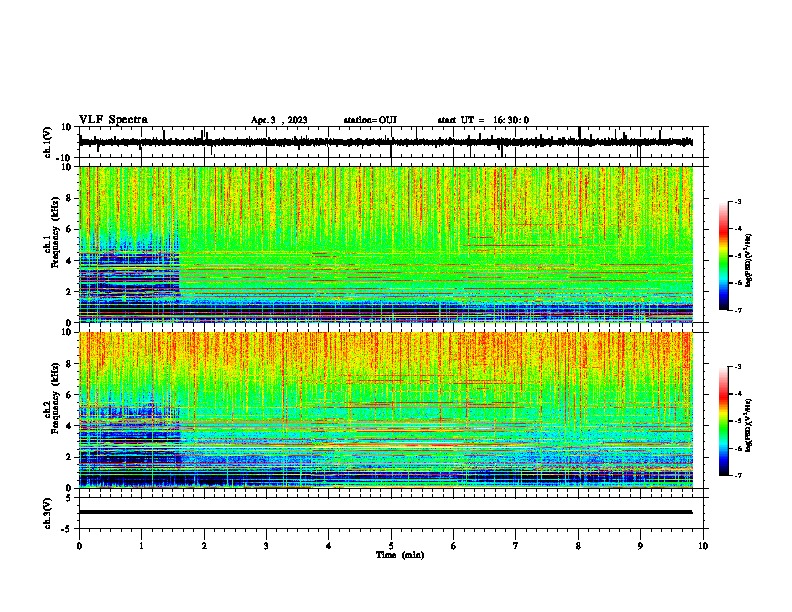Viewport: 792px width, 612px height.
Task: Click the "-3" label on the ch.1 color bar
Action: [737, 202]
